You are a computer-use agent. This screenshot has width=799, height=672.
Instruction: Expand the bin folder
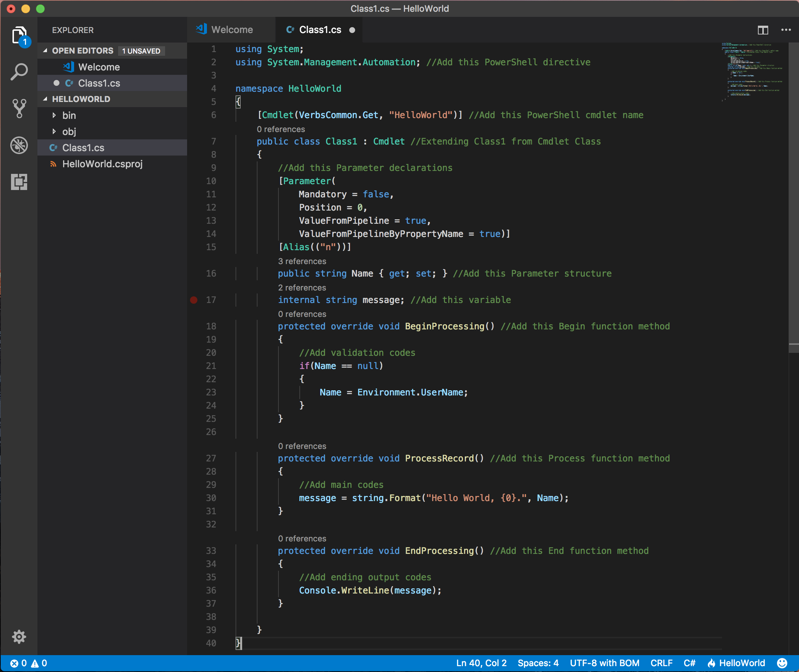click(x=69, y=116)
